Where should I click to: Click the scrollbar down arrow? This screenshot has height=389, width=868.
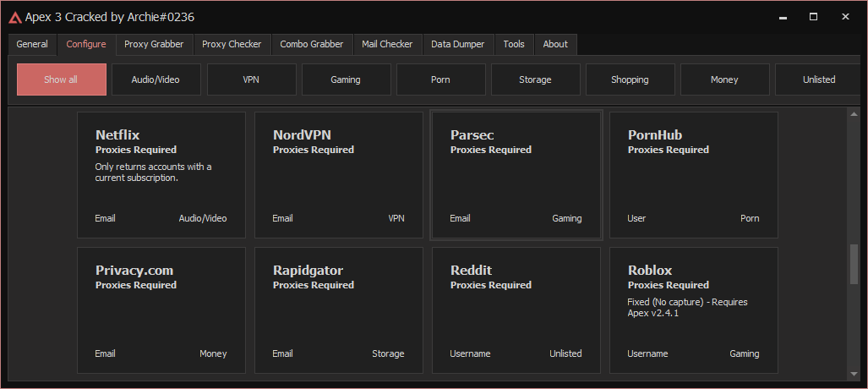[x=854, y=375]
